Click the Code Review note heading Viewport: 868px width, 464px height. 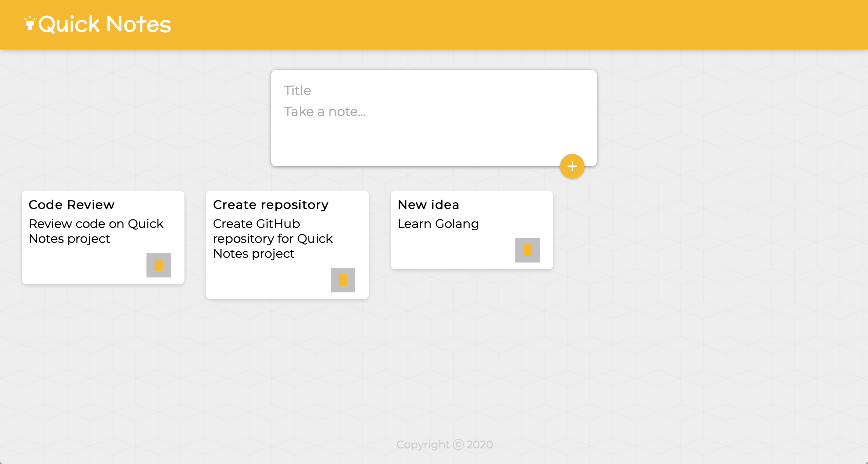(x=72, y=204)
